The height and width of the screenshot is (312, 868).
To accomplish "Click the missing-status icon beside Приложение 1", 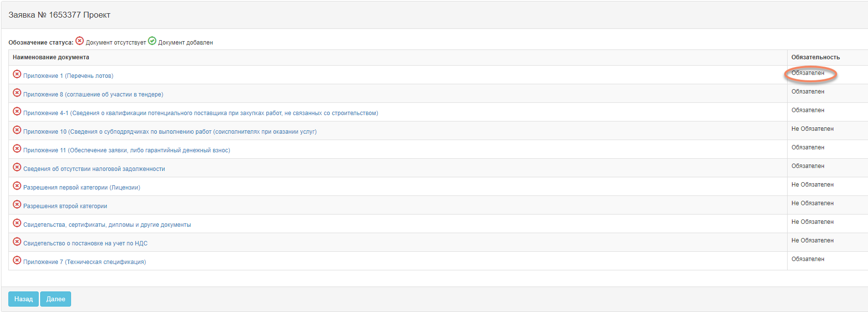I will (x=17, y=74).
